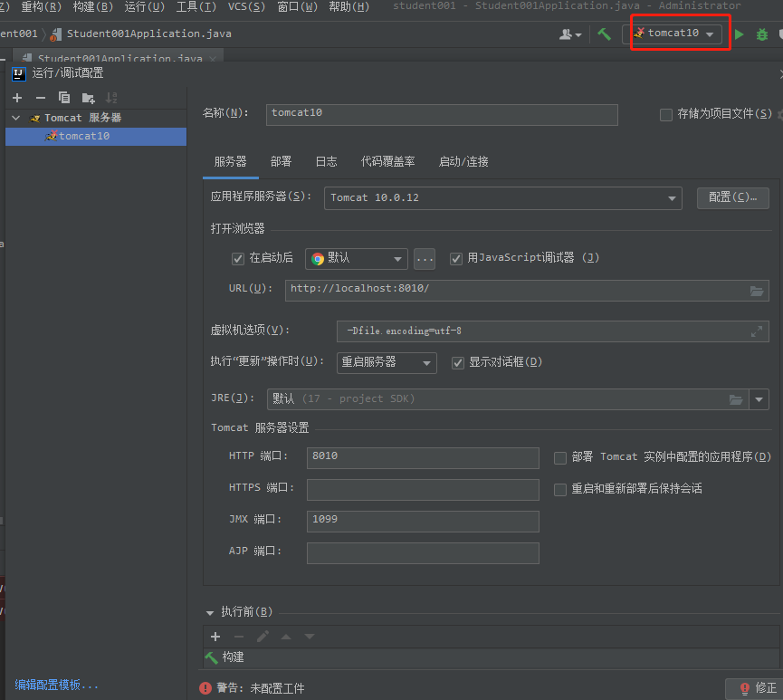Toggle 存储为项目文件 checkbox

[665, 115]
